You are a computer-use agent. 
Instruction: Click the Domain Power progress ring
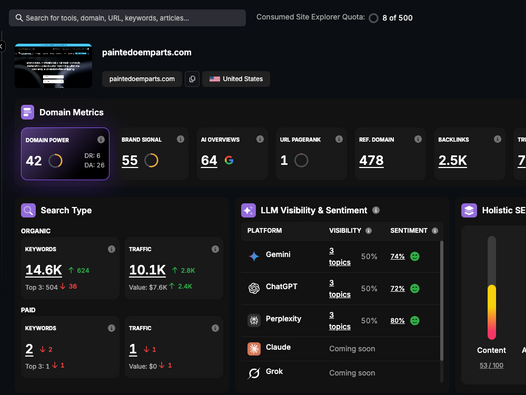pos(55,161)
